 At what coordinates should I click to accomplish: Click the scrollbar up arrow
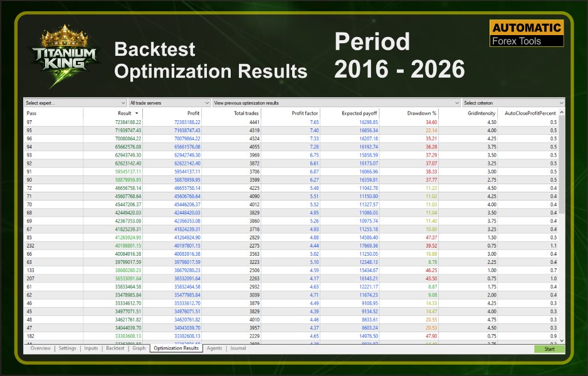(562, 112)
